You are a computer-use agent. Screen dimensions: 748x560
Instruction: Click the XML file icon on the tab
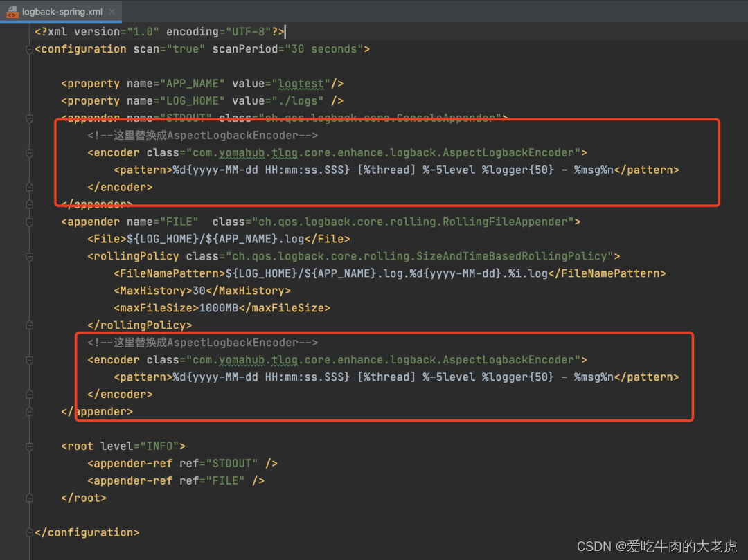pyautogui.click(x=12, y=12)
